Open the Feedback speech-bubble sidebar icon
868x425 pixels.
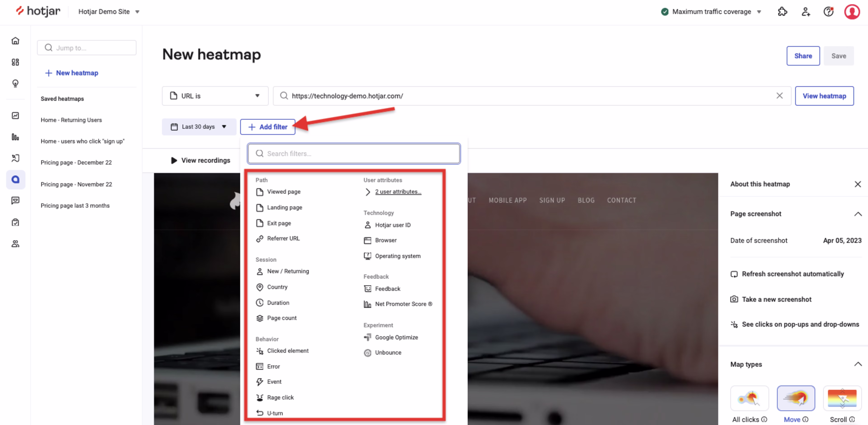coord(16,200)
